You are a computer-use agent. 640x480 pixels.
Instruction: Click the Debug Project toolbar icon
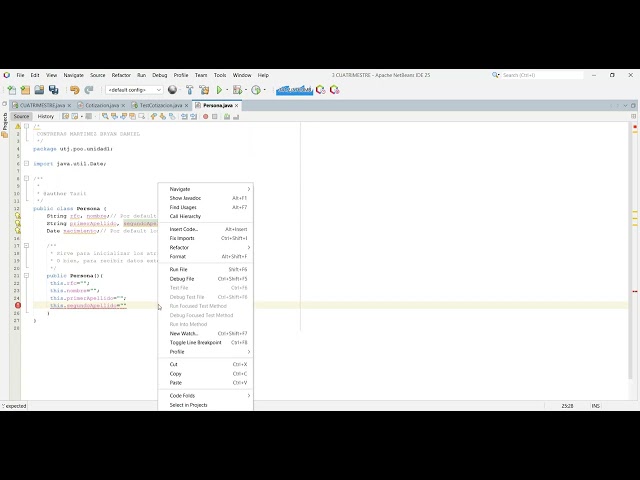click(237, 90)
